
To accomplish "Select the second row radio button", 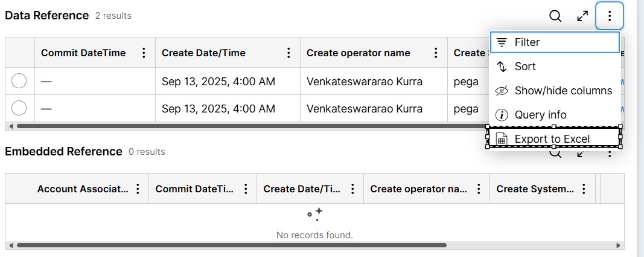I will [19, 109].
